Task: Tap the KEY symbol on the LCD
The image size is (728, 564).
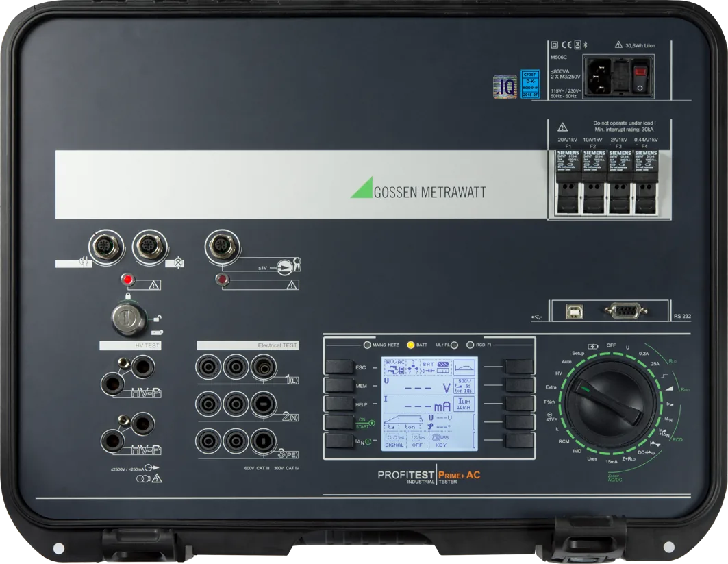Action: pos(440,438)
